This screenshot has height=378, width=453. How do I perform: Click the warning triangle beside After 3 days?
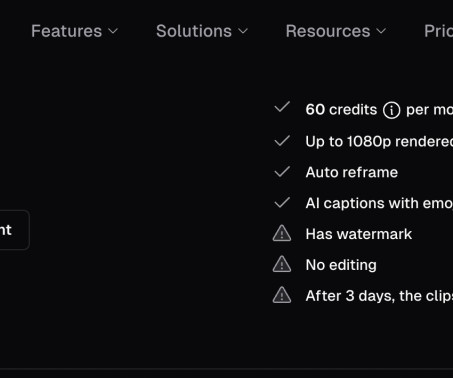click(282, 295)
